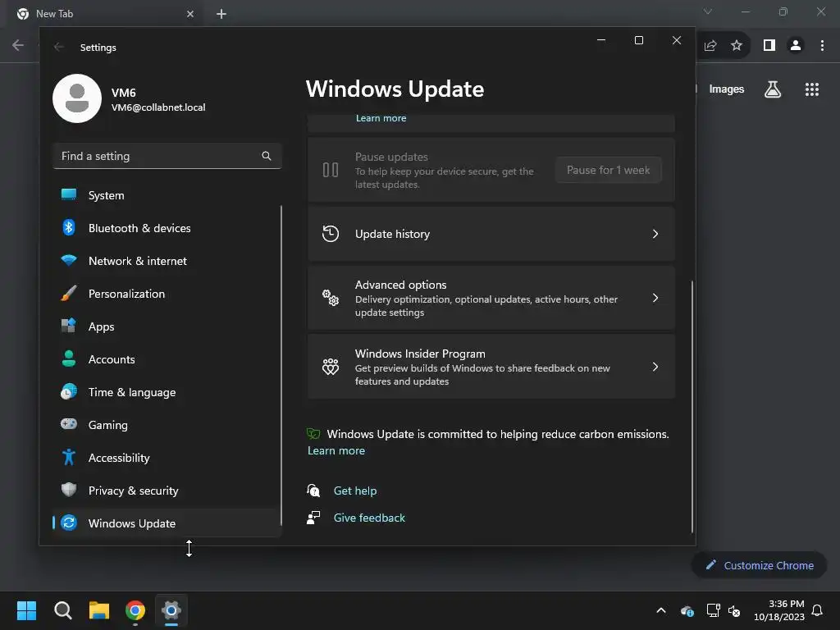Click Images link in Chrome

click(x=727, y=89)
